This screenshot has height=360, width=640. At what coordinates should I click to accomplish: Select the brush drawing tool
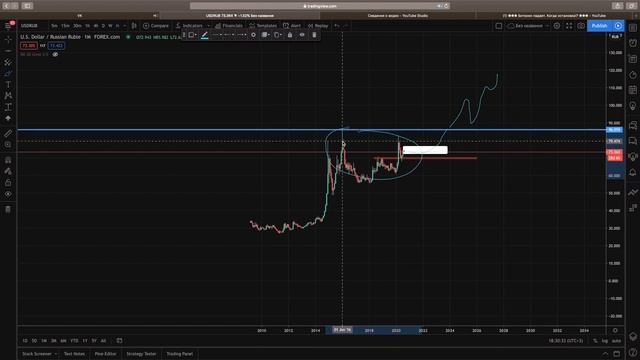click(x=8, y=73)
